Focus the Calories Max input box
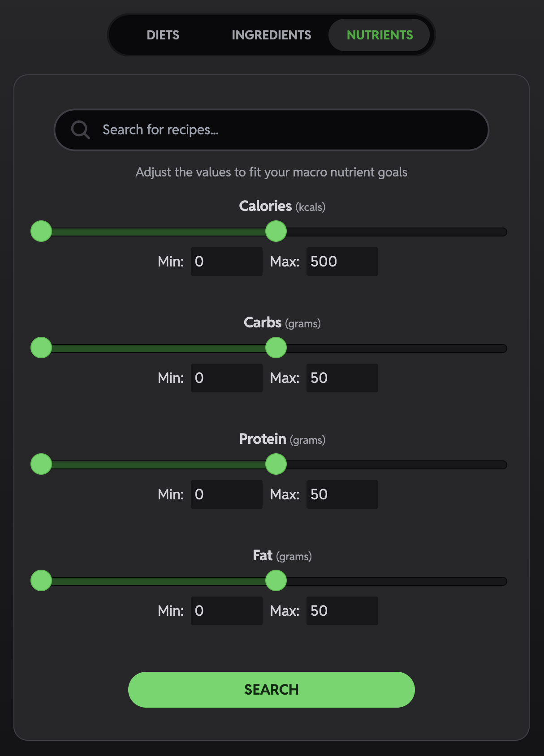 pos(342,262)
